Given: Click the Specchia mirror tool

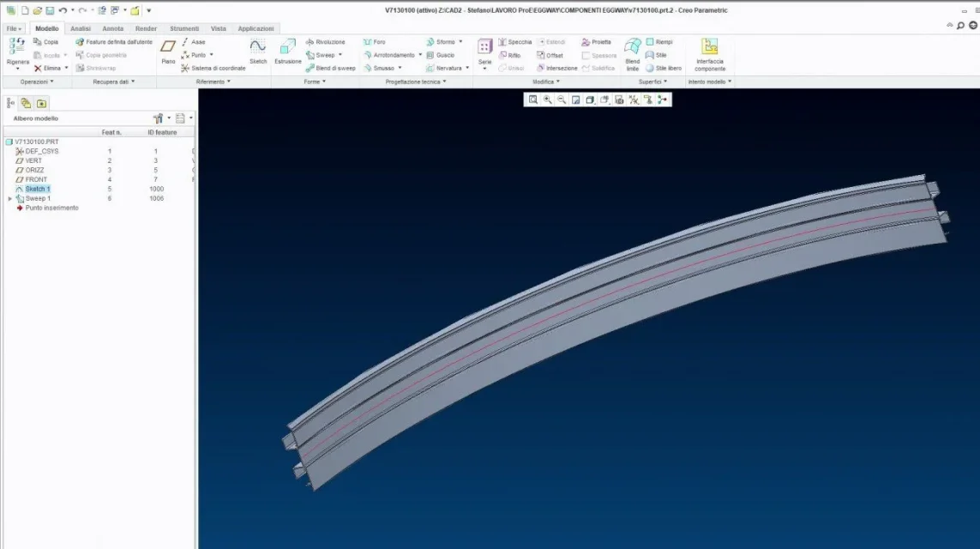Looking at the screenshot, I should 514,42.
